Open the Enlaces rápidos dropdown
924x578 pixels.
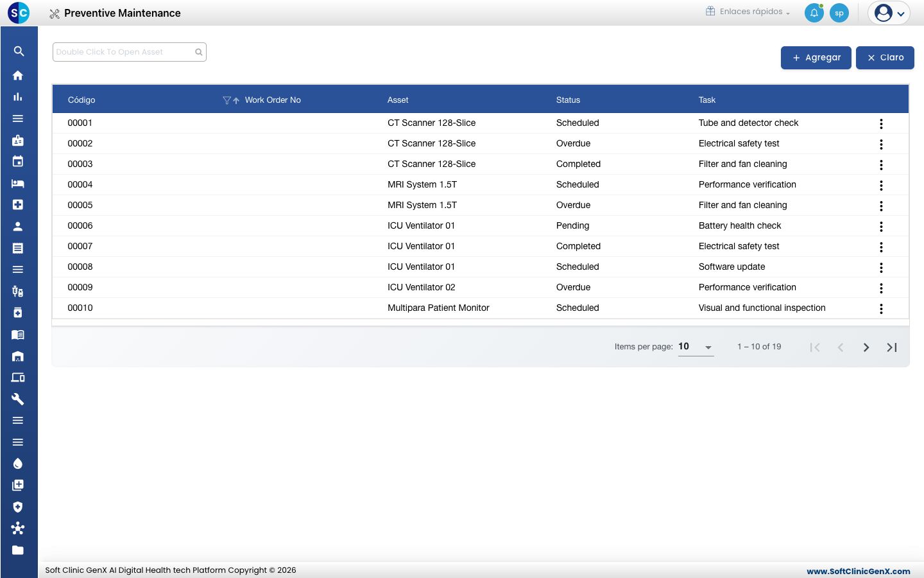[x=748, y=12]
